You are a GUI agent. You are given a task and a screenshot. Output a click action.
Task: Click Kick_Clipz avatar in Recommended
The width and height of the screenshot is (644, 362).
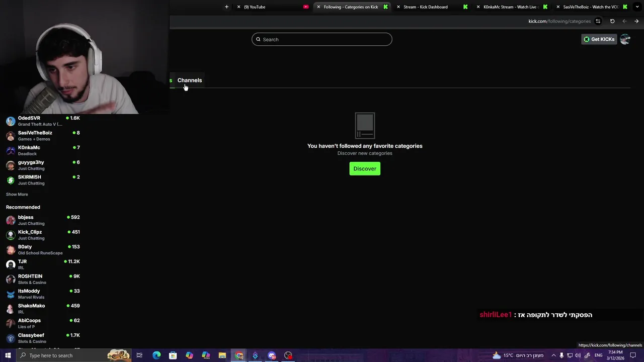tap(11, 235)
